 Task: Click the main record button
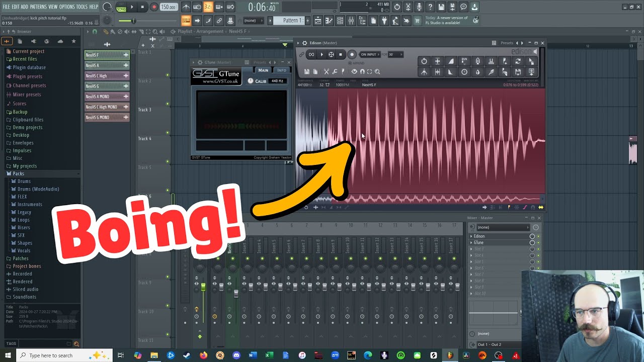(x=154, y=7)
